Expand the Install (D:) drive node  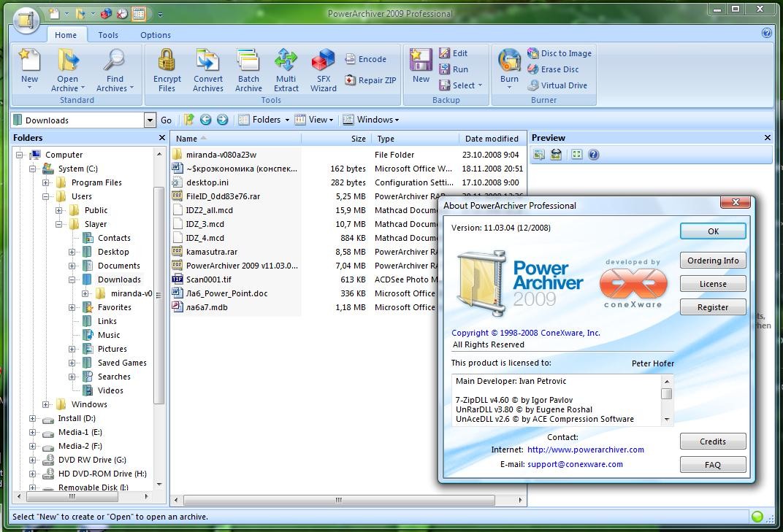point(33,419)
